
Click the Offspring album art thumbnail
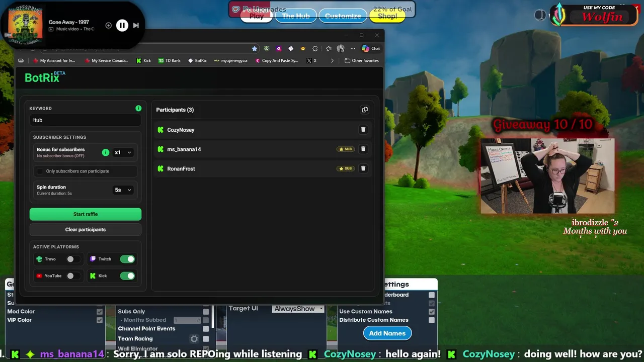[25, 25]
